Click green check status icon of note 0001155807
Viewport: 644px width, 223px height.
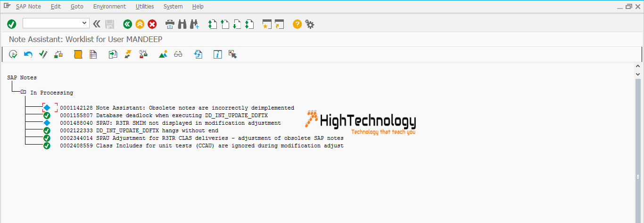47,115
